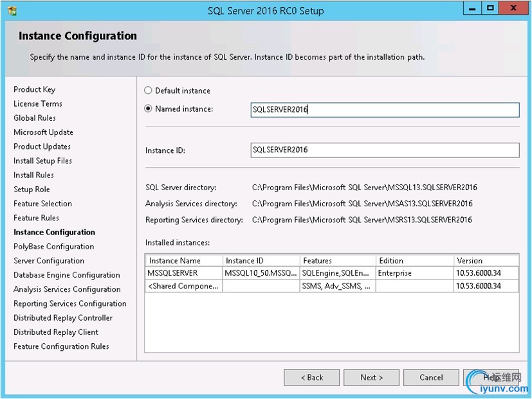532x399 pixels.
Task: Cancel the SQL Server setup
Action: 431,377
